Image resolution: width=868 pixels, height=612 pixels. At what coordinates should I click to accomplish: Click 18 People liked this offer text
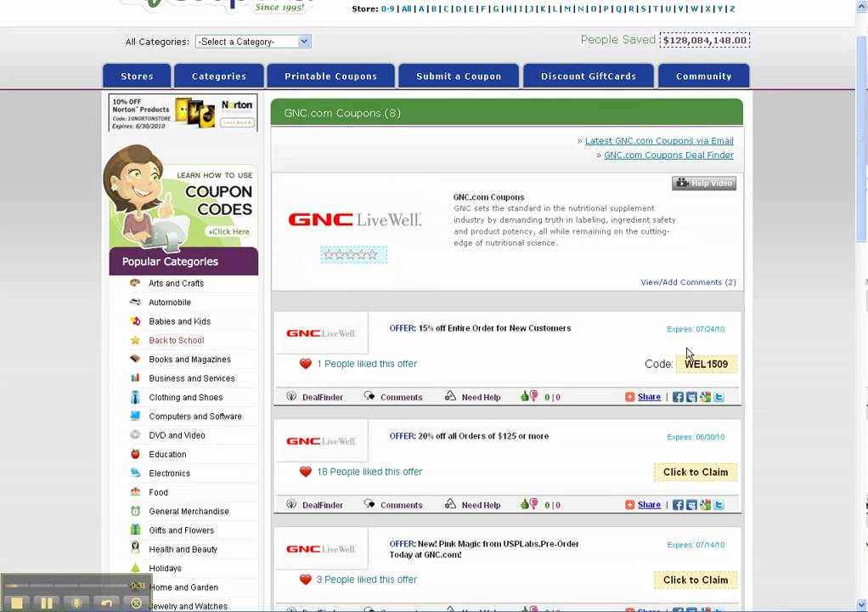(369, 472)
